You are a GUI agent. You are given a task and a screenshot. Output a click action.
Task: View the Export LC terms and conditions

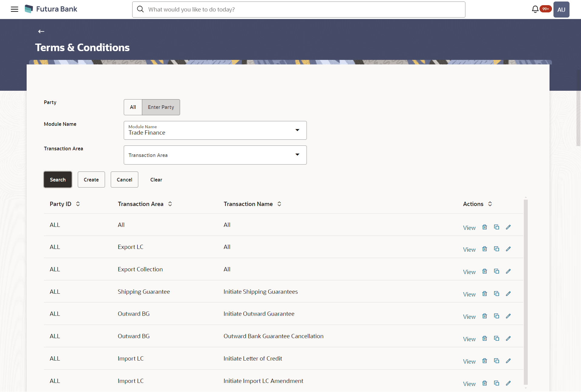point(469,250)
